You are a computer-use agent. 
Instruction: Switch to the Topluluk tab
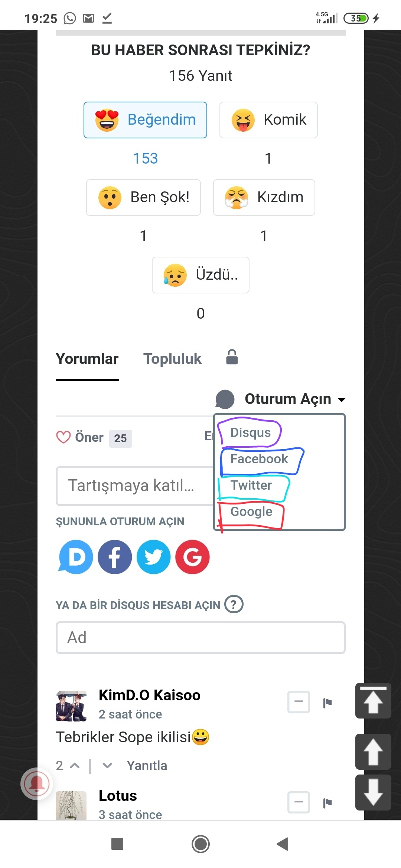click(x=172, y=359)
